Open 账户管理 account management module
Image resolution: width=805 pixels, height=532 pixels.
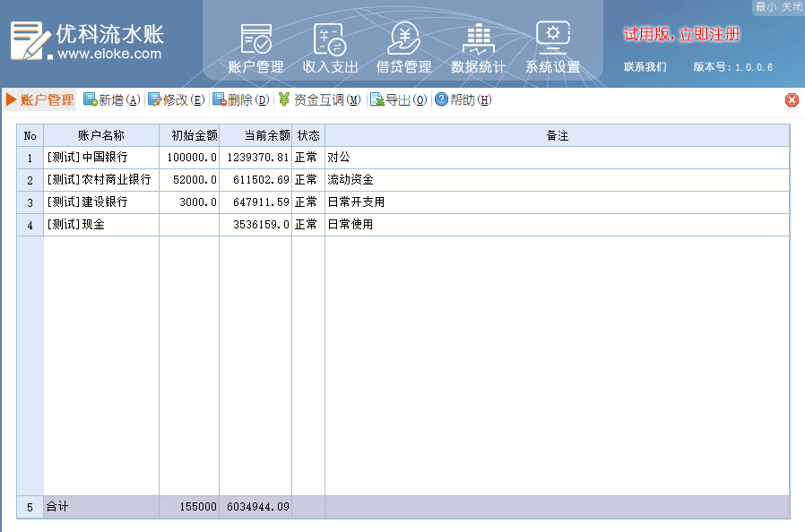255,48
